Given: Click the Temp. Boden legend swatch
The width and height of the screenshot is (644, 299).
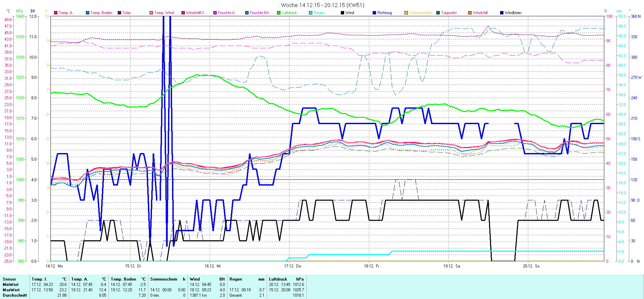Looking at the screenshot, I should [x=88, y=13].
